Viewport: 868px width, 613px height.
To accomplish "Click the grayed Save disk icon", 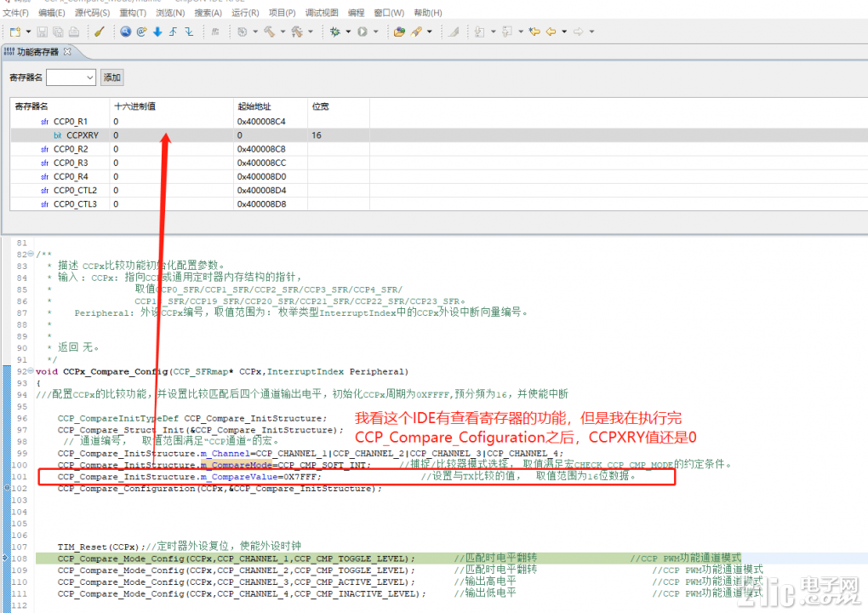I will [x=43, y=32].
